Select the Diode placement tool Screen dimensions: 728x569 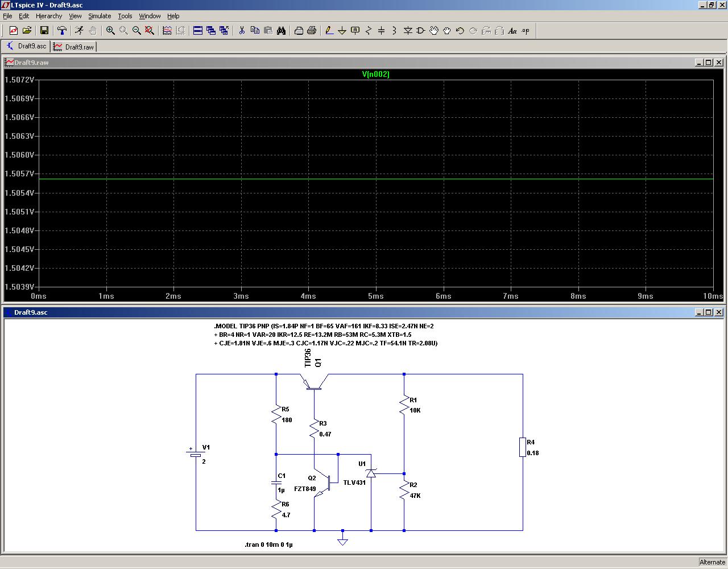pyautogui.click(x=408, y=31)
